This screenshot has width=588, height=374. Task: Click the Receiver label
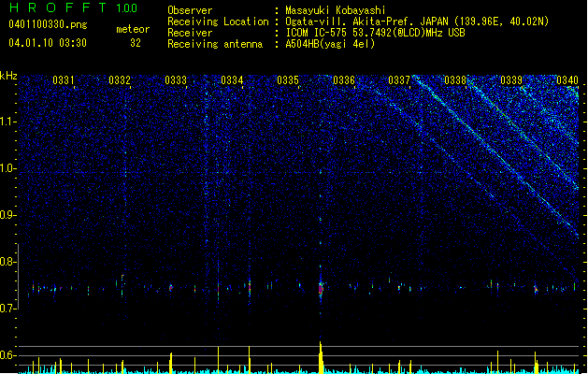[x=190, y=33]
